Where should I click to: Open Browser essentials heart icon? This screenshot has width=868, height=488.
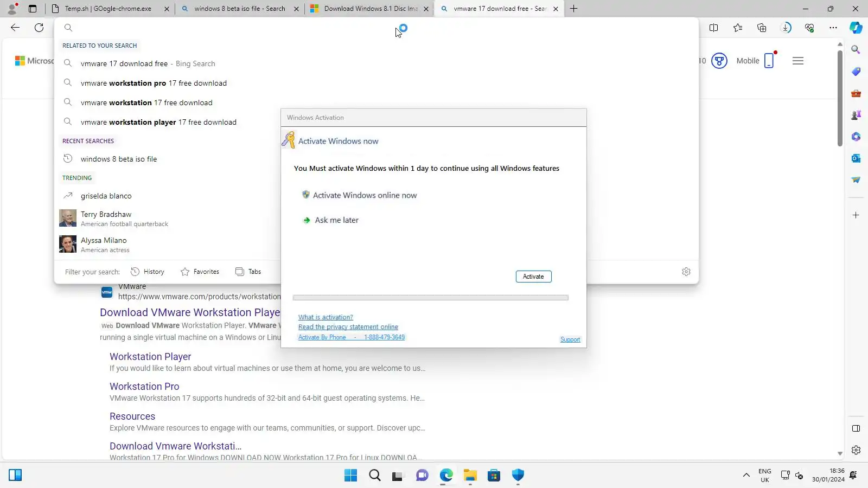pos(809,28)
